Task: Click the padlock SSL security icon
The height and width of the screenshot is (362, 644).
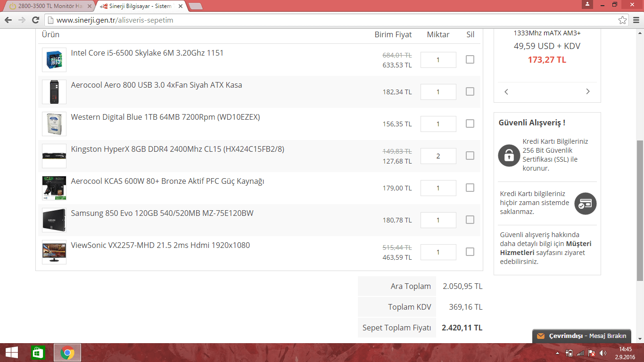Action: (509, 155)
